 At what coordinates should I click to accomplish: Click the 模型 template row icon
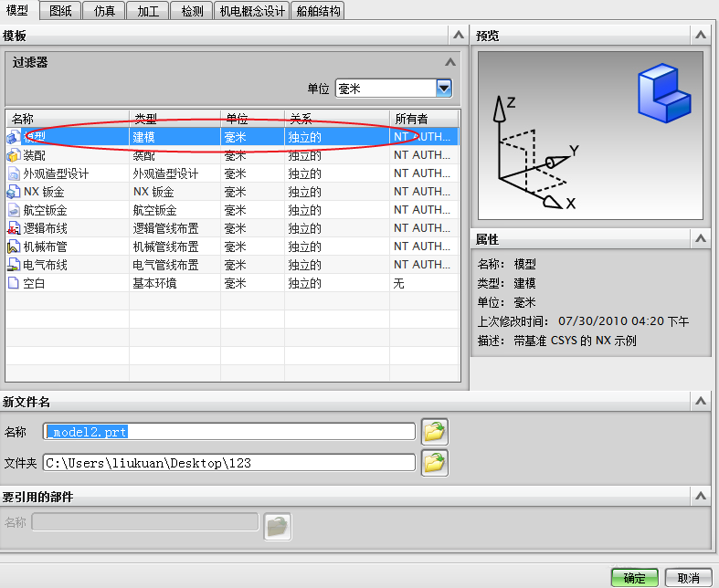pyautogui.click(x=14, y=137)
